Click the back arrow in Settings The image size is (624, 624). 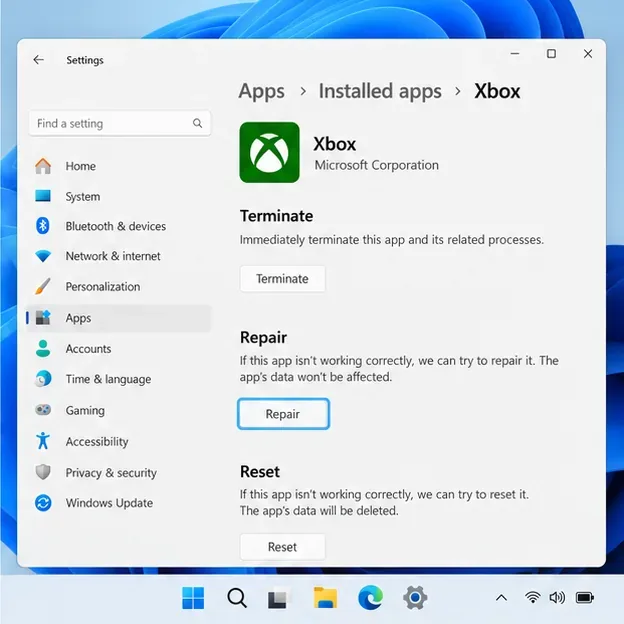click(x=39, y=60)
